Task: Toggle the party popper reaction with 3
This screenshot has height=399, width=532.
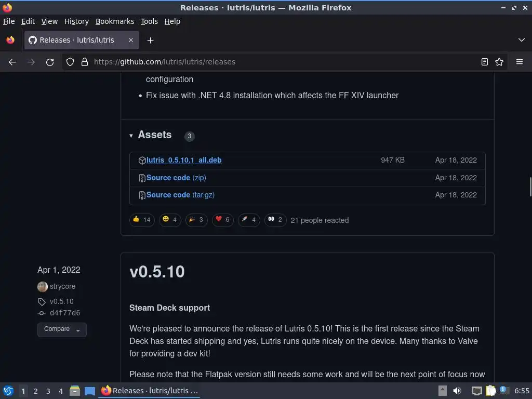Action: 196,220
